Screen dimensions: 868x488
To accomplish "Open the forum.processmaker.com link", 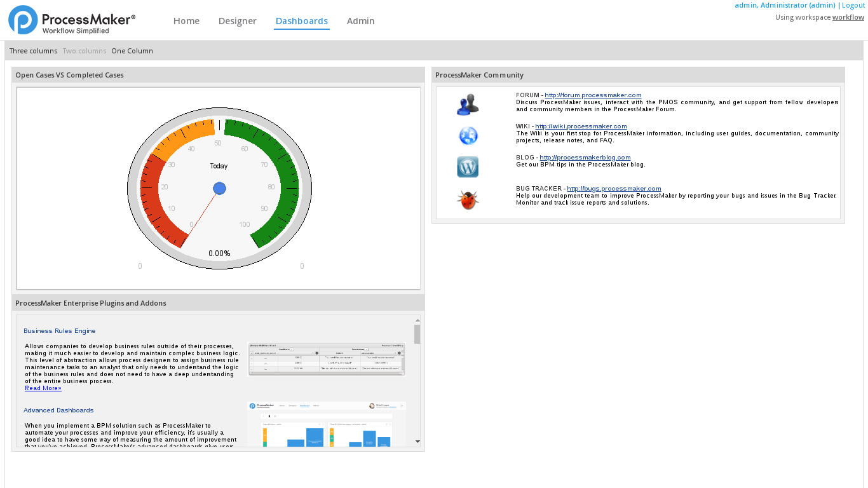I will pyautogui.click(x=593, y=95).
